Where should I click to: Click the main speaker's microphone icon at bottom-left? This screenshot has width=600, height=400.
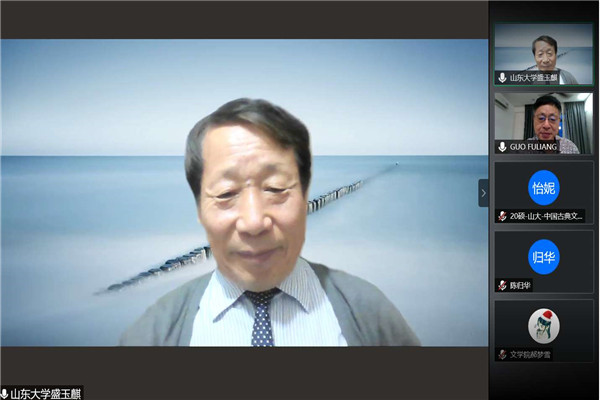coord(5,393)
